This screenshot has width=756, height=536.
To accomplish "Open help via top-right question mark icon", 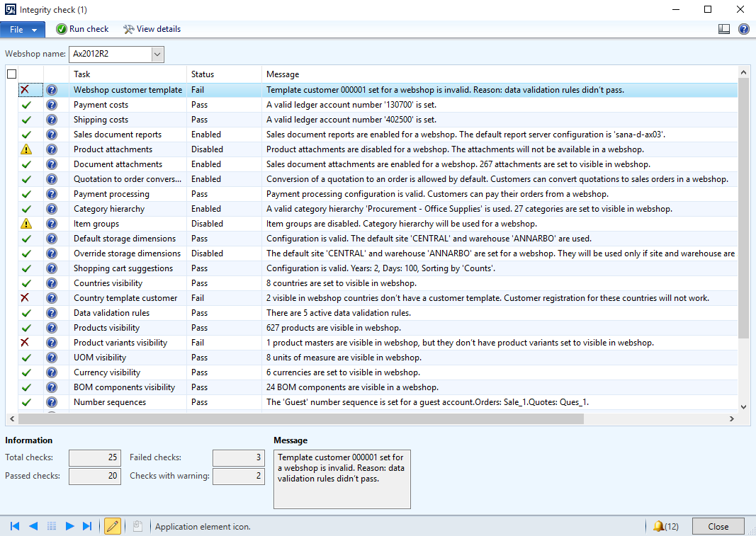I will (744, 29).
